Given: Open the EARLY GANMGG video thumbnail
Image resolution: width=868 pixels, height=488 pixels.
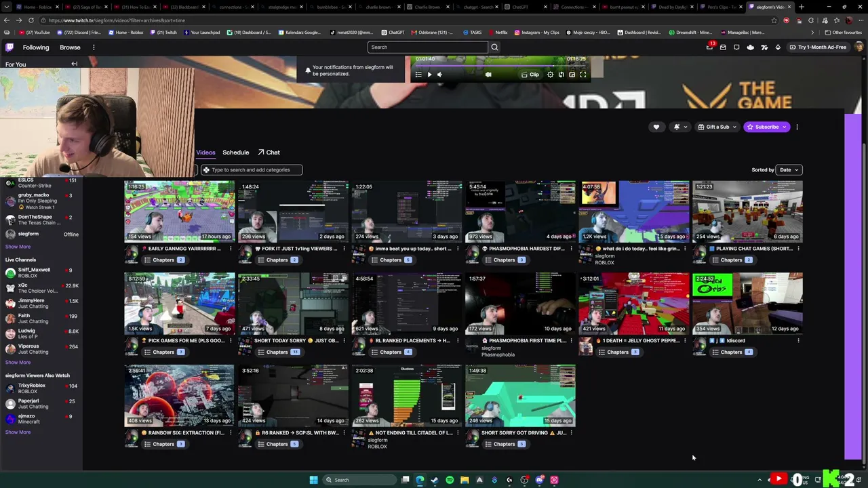Looking at the screenshot, I should [x=180, y=211].
